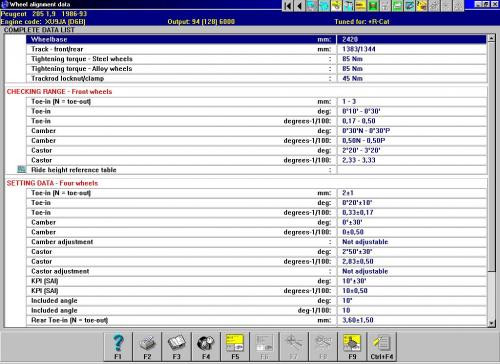The image size is (500, 364).
Task: Print data using the F2 printer icon
Action: click(x=147, y=346)
